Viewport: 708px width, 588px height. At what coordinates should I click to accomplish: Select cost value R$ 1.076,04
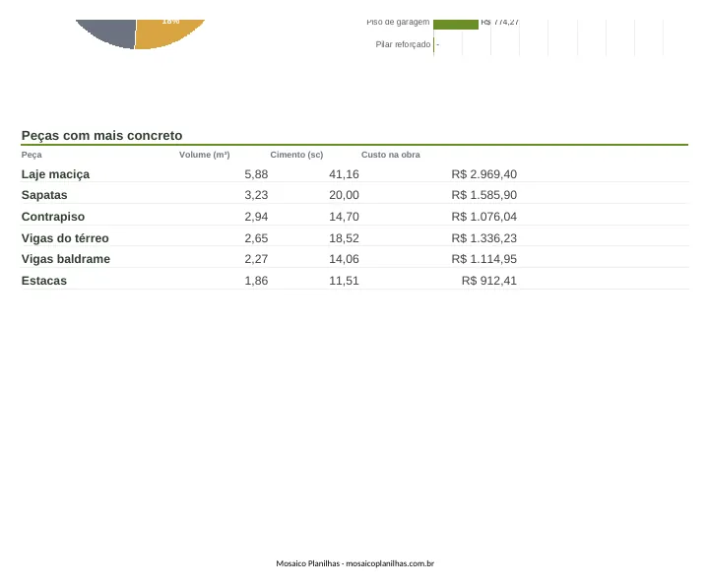(x=484, y=217)
